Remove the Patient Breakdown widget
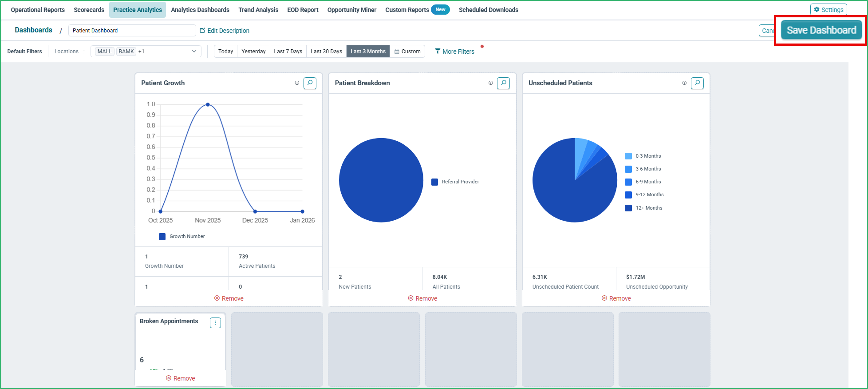This screenshot has height=389, width=868. coord(422,298)
